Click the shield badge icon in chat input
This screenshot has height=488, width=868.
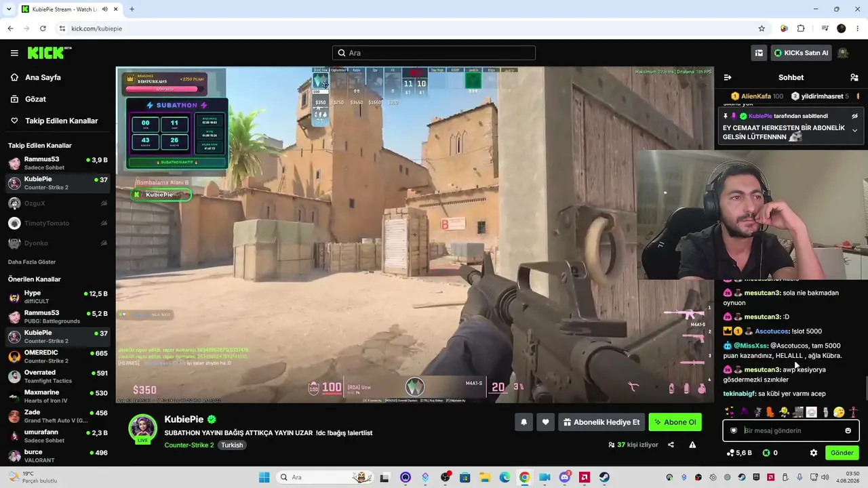pos(734,430)
